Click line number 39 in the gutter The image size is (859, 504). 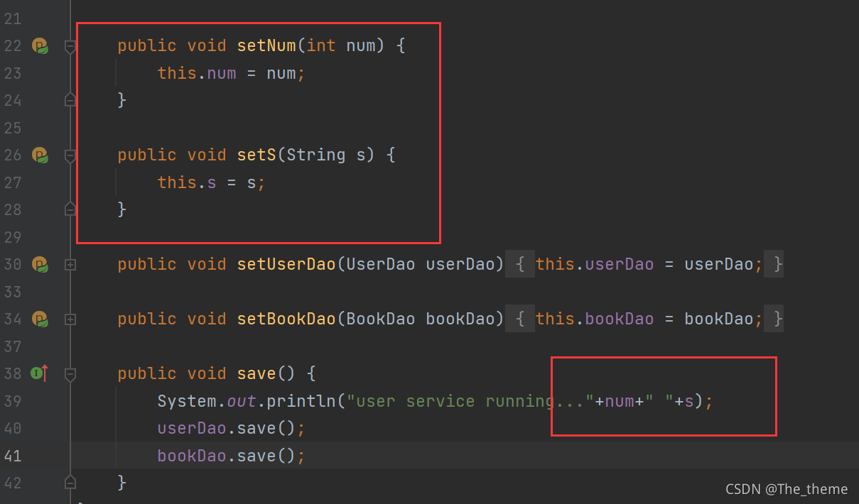pos(13,402)
